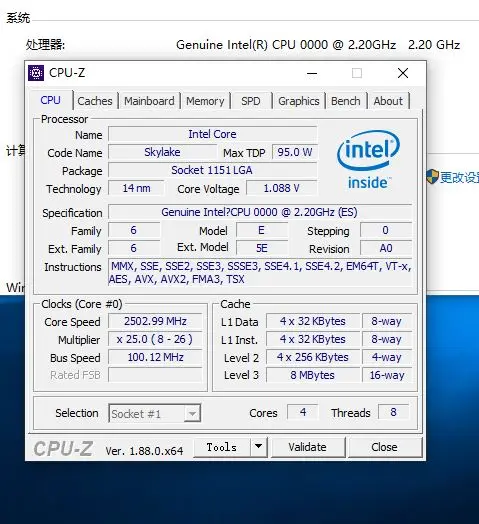Click the Level 3 value 8 MBytes
The height and width of the screenshot is (524, 479).
pyautogui.click(x=313, y=375)
